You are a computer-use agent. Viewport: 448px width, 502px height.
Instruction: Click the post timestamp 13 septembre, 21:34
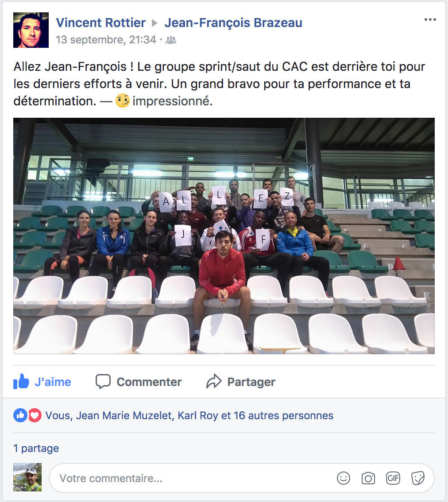click(x=106, y=40)
